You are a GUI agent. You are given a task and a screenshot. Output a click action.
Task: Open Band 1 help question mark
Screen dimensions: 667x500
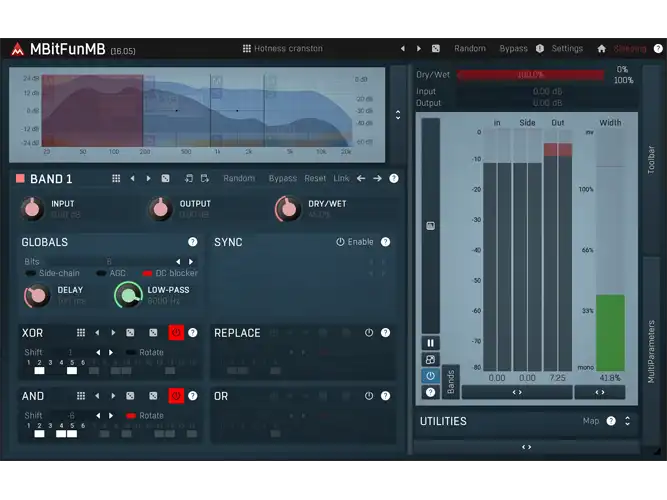tap(394, 178)
